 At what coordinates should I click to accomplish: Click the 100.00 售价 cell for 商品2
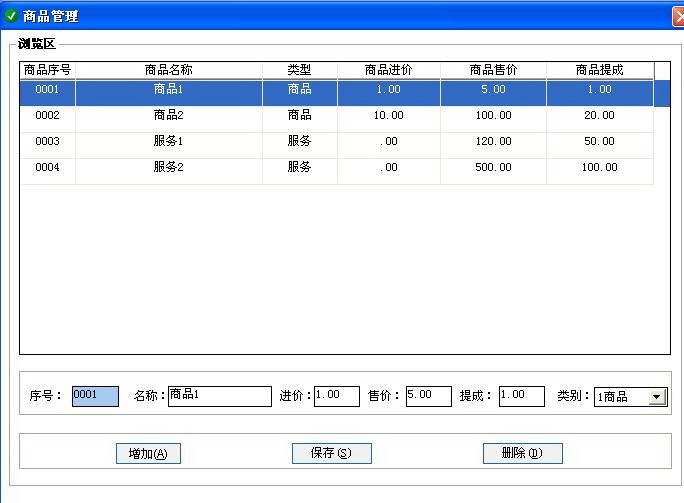pos(493,119)
